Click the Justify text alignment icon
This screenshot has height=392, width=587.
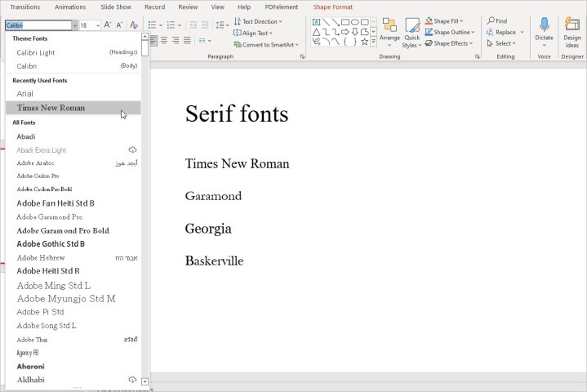(187, 40)
